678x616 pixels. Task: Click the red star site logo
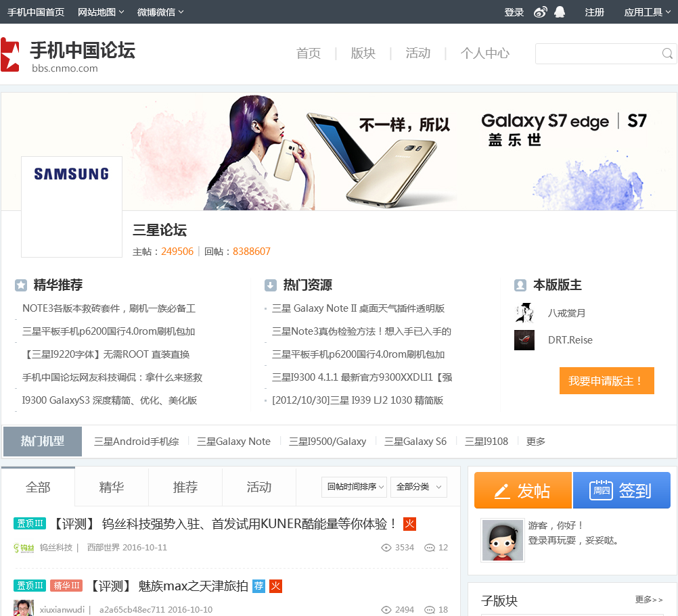[10, 54]
